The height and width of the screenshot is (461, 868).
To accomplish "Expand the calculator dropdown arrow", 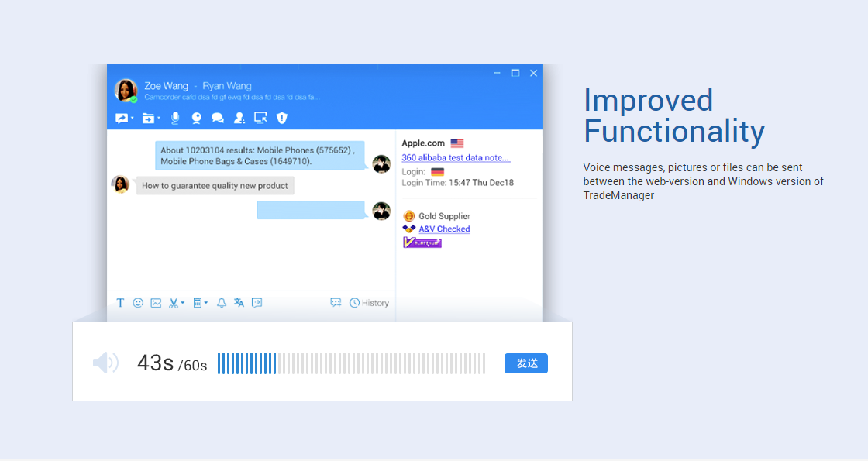I will (x=206, y=303).
